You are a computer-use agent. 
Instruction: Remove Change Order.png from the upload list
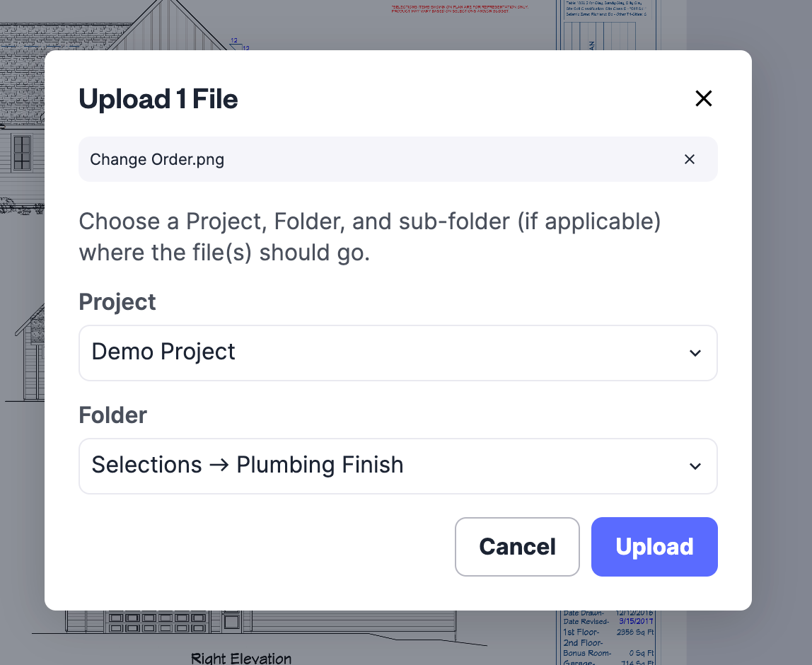click(689, 159)
